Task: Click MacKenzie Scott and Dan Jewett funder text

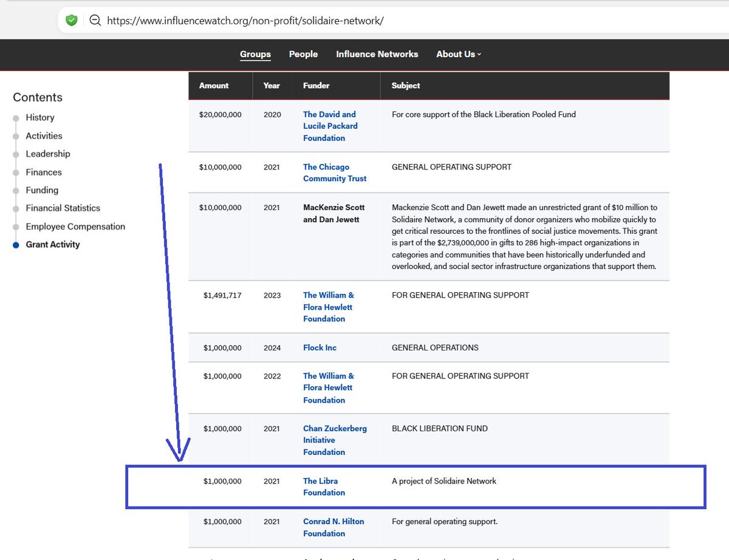Action: coord(334,213)
